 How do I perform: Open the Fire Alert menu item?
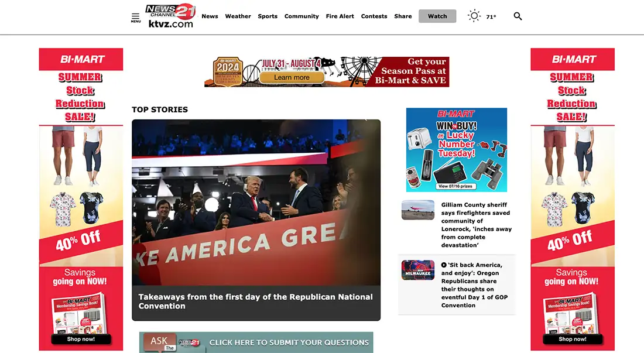click(x=340, y=16)
